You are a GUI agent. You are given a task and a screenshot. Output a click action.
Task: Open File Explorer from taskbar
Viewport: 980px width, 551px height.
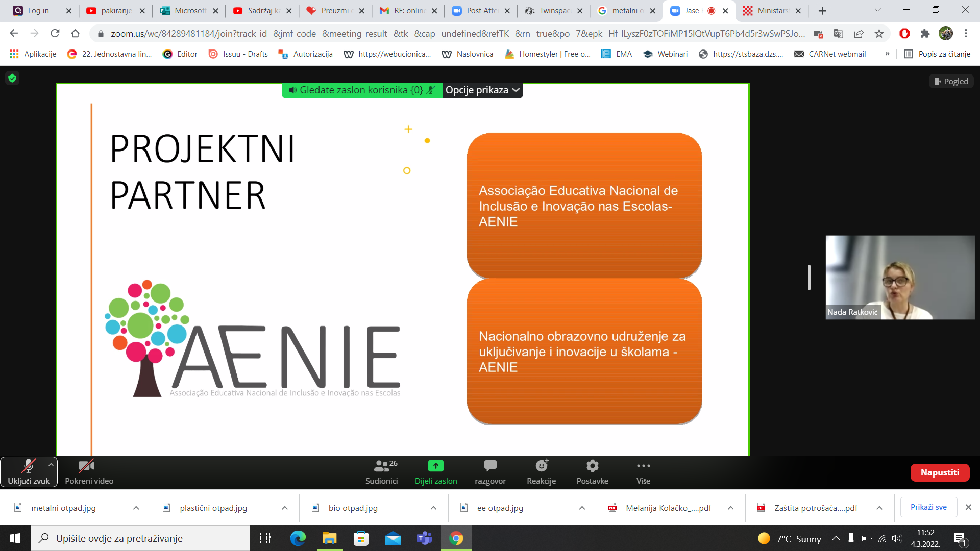point(330,538)
